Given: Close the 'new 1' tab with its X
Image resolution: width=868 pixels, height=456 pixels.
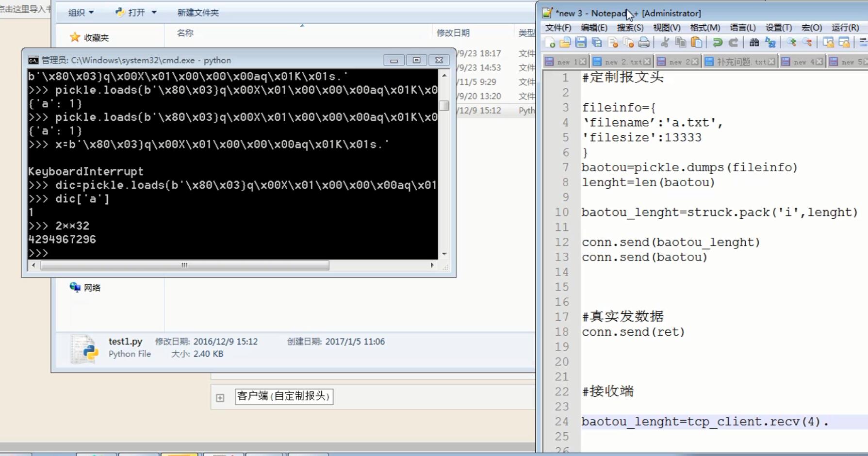Looking at the screenshot, I should pos(583,62).
